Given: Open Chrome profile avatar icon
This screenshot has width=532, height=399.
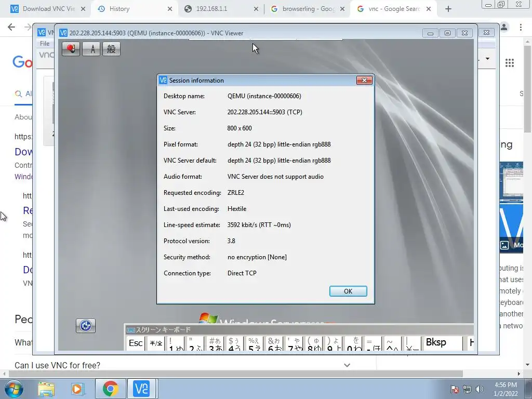Looking at the screenshot, I should coord(504,27).
